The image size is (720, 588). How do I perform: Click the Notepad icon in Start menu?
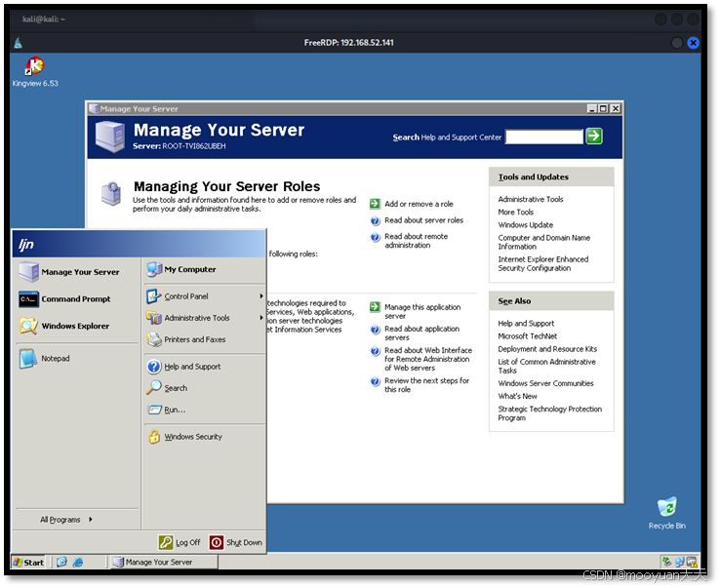28,358
